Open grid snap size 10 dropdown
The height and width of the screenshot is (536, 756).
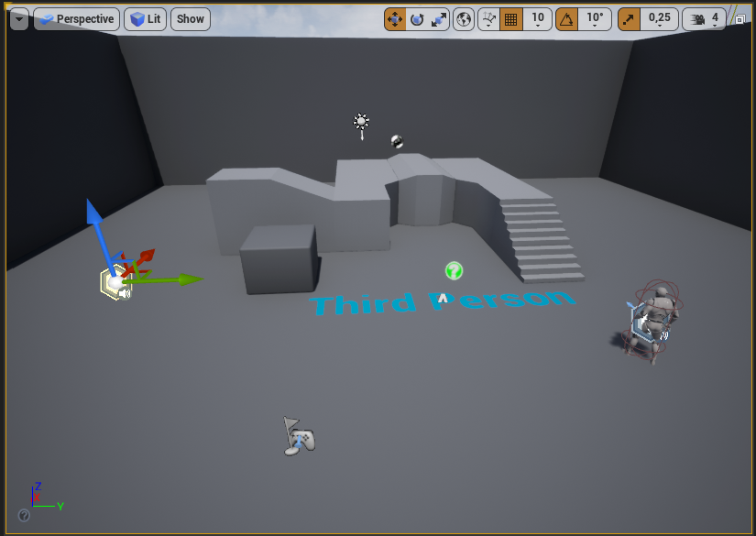point(538,20)
